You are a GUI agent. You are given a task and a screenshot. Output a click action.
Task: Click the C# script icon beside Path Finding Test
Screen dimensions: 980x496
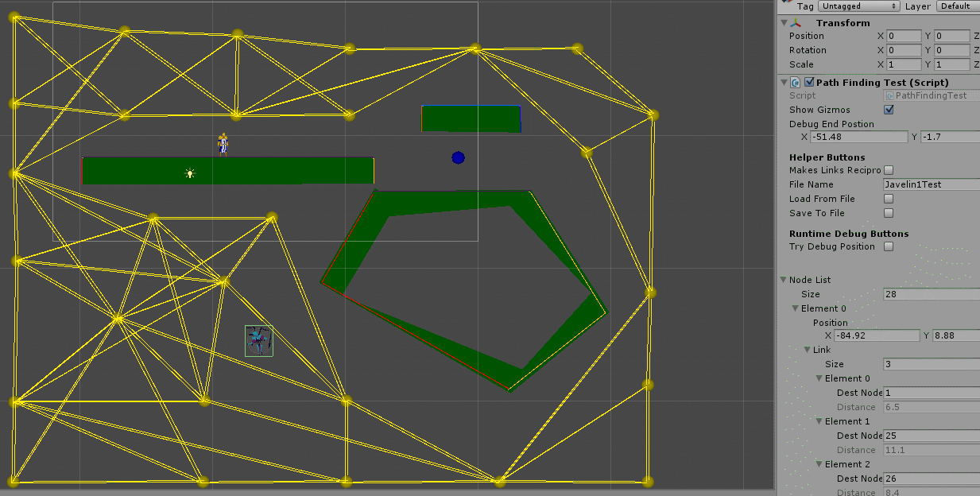[x=795, y=82]
